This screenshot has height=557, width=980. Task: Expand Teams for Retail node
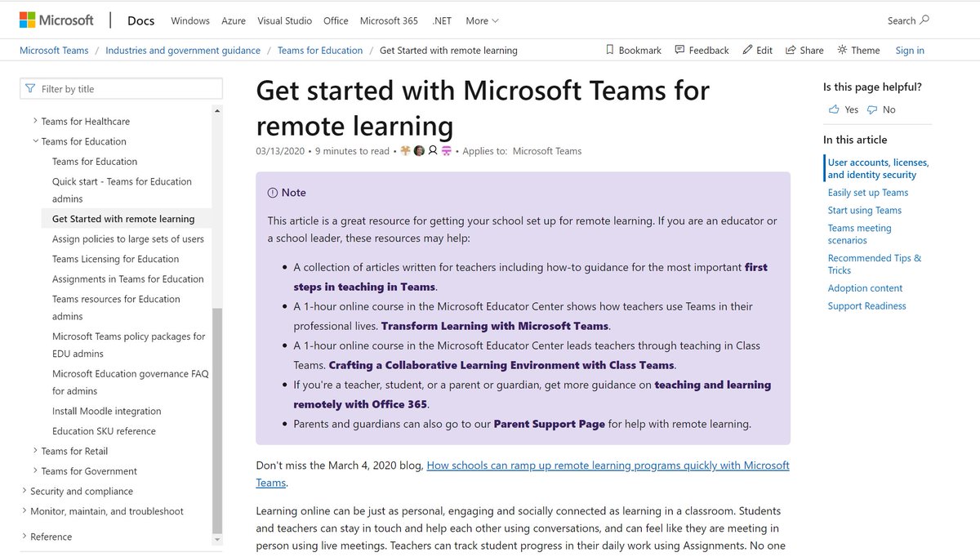tap(35, 451)
